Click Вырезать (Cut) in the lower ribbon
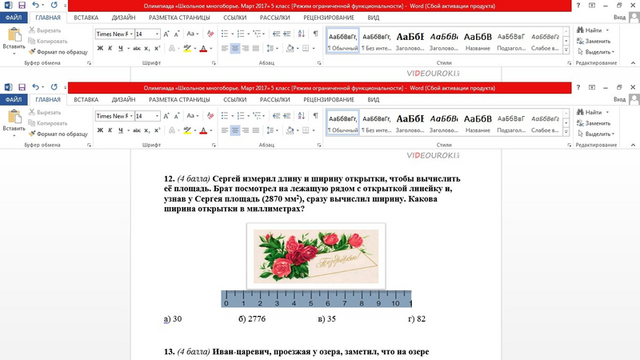 click(44, 112)
